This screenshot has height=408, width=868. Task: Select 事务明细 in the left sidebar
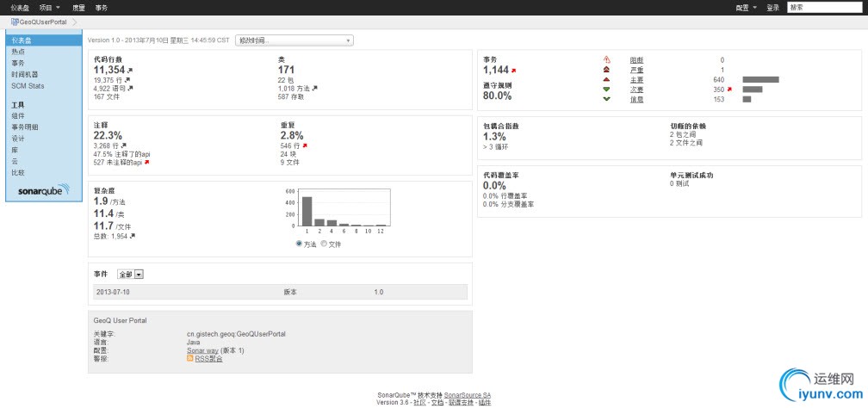pos(25,127)
